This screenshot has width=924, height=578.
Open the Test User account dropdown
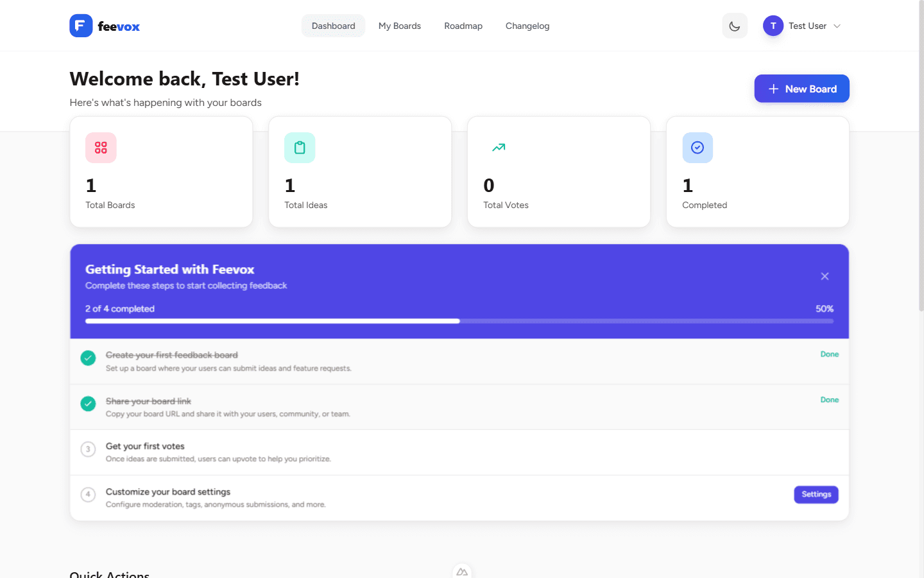click(802, 26)
